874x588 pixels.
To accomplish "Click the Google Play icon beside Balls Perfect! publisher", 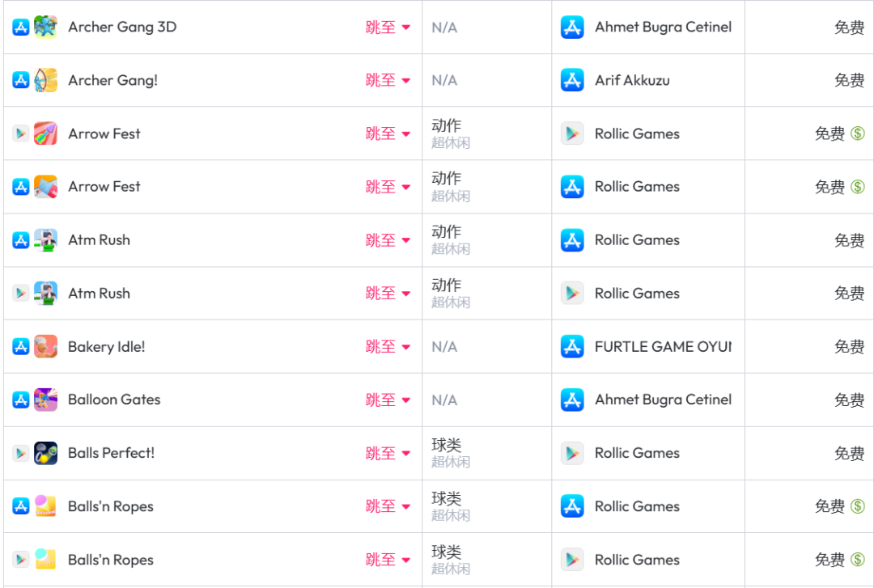I will pos(572,453).
